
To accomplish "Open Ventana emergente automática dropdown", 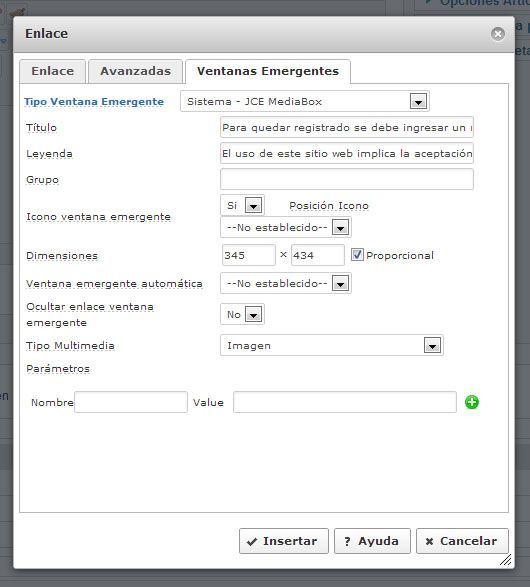I will coord(286,283).
